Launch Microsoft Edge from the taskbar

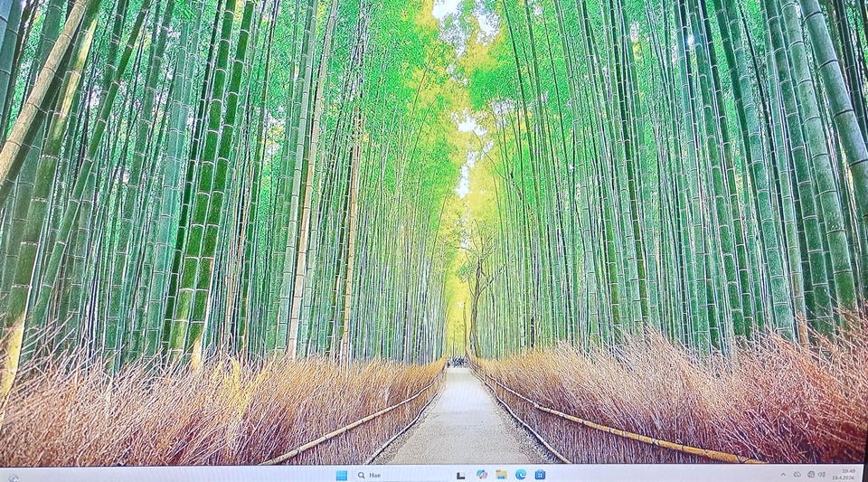pyautogui.click(x=521, y=474)
